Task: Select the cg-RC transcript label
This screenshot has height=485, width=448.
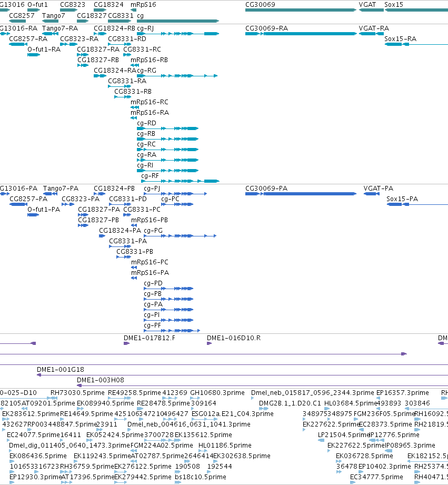Action: point(146,144)
